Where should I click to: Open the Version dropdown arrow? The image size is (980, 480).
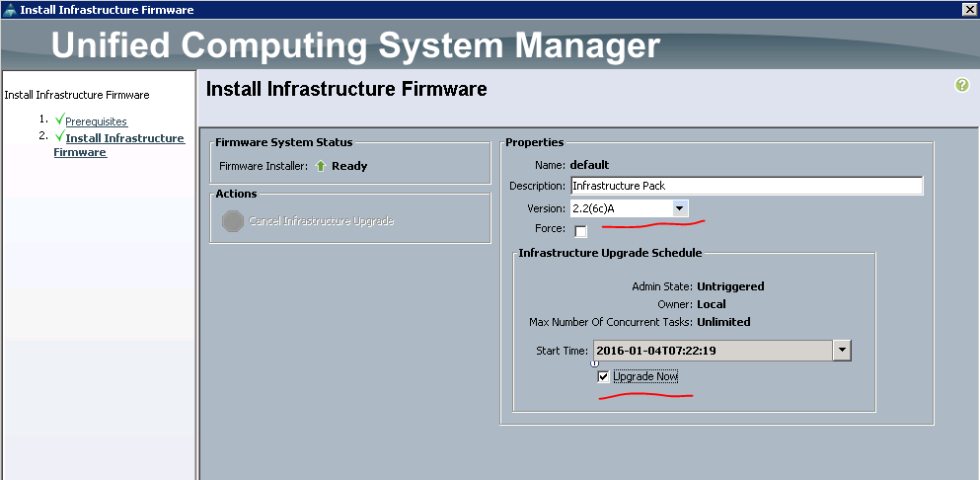tap(680, 208)
